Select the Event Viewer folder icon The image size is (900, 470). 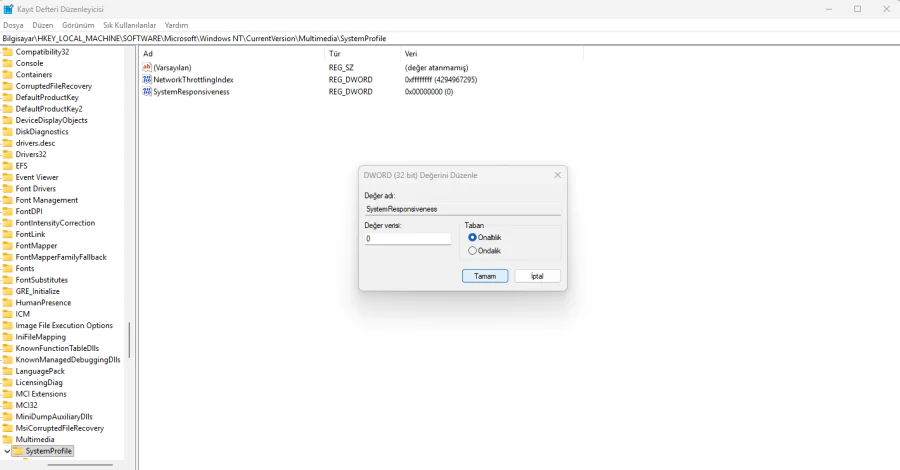pos(7,177)
